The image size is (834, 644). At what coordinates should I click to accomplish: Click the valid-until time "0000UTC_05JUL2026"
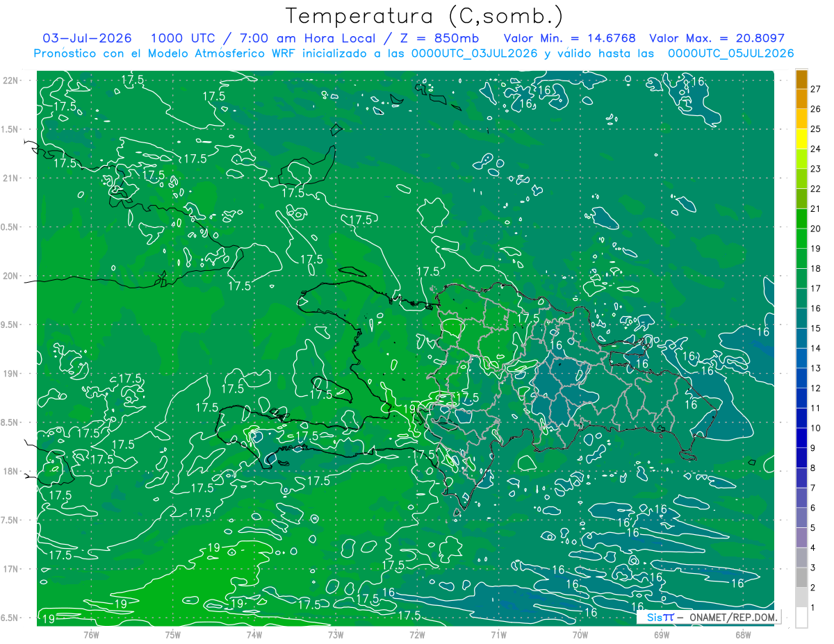(x=730, y=53)
